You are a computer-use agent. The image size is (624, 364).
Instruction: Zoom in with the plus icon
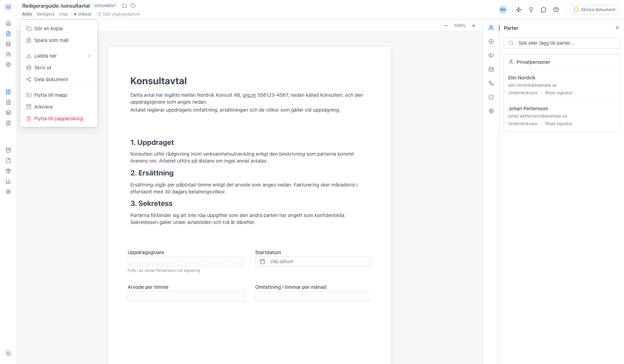pyautogui.click(x=474, y=26)
